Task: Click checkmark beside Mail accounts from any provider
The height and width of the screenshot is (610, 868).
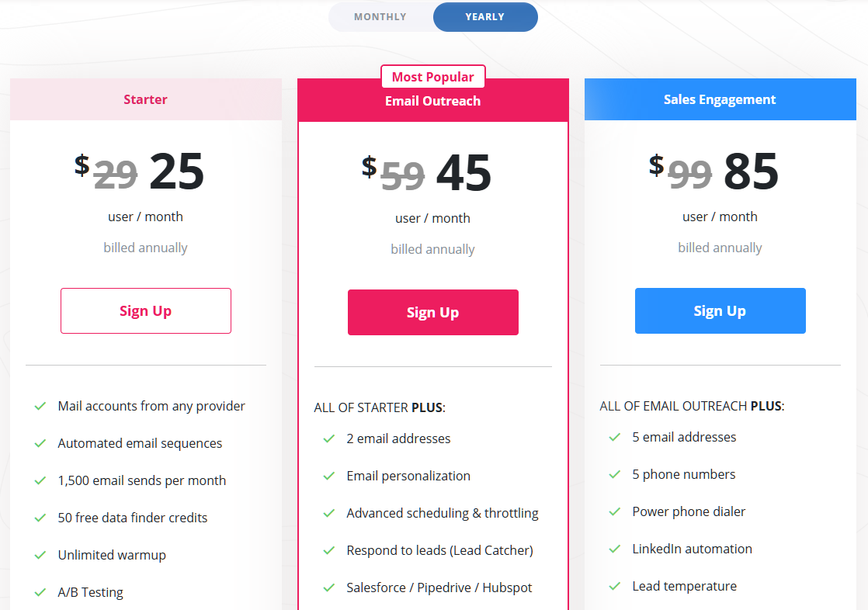Action: (40, 406)
